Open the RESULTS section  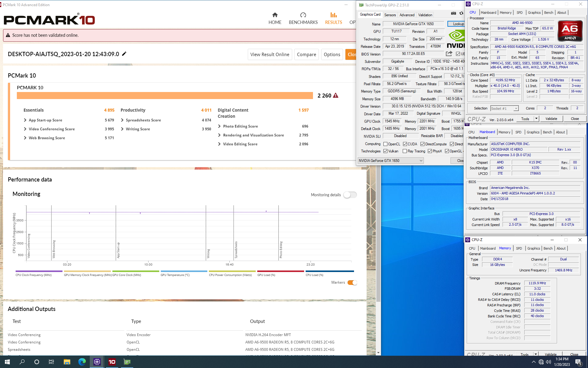point(334,18)
